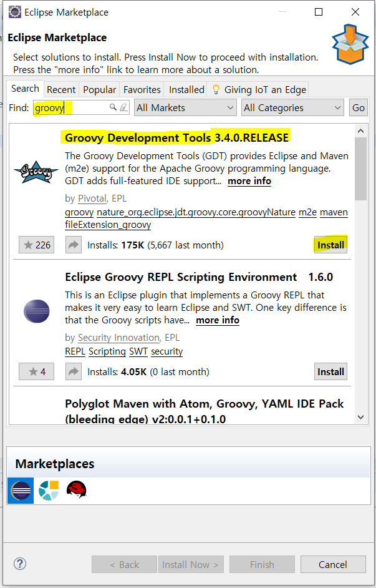Screen dimensions: 376x588
Task: Click the m2e tag link
Action: 308,212
